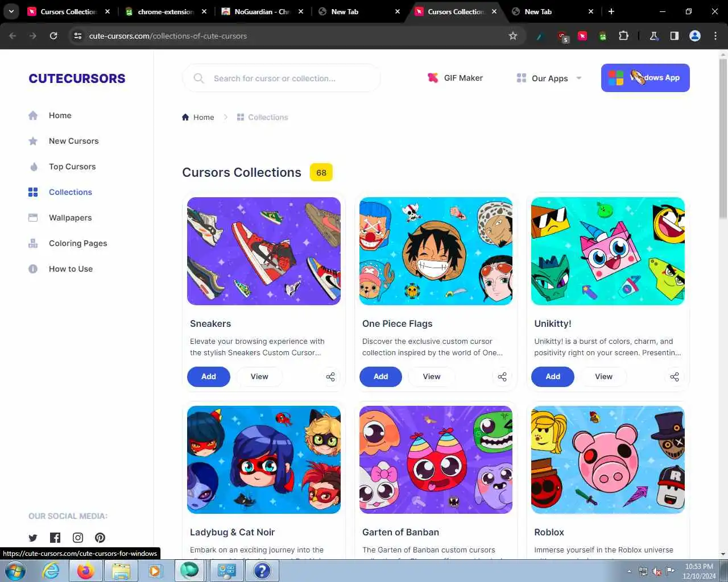View site information icon in address bar
Viewport: 728px width, 582px height.
point(78,36)
